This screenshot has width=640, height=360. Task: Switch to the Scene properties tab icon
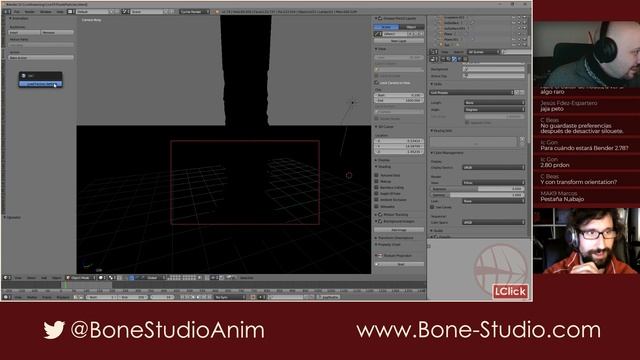(x=454, y=59)
